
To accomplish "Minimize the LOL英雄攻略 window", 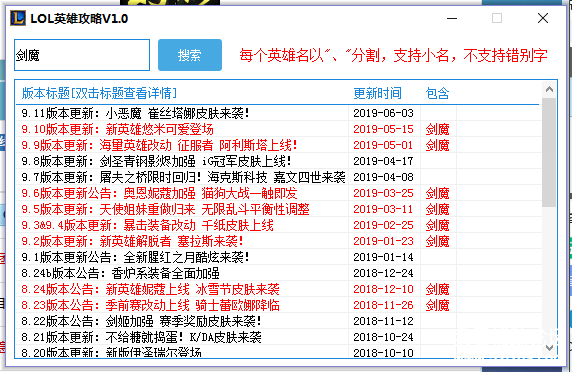I will tap(452, 18).
